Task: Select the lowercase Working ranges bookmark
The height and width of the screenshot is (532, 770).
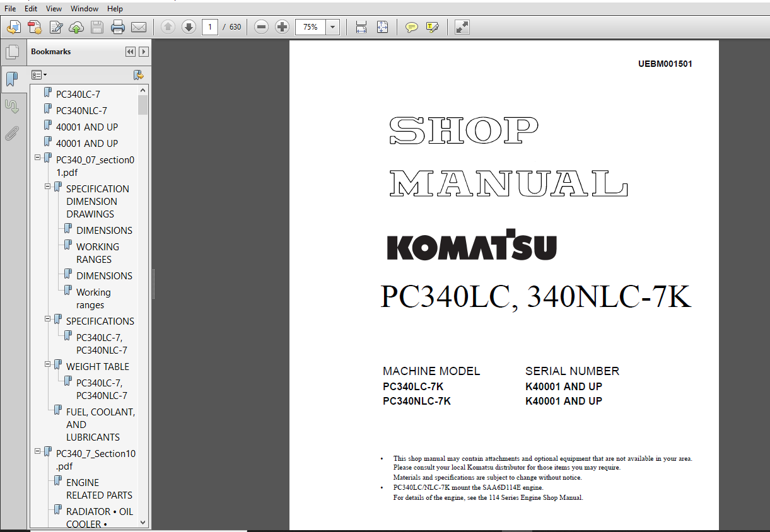Action: tap(93, 298)
